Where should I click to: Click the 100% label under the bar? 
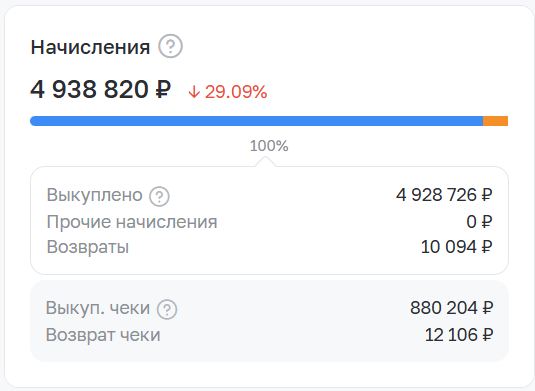(269, 146)
